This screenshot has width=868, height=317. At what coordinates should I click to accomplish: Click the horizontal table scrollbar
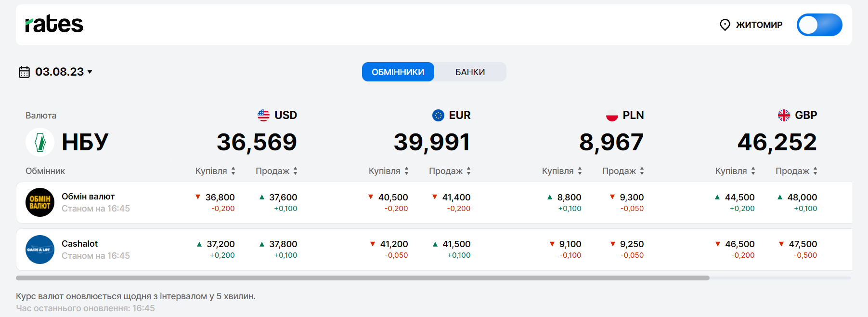pyautogui.click(x=362, y=278)
